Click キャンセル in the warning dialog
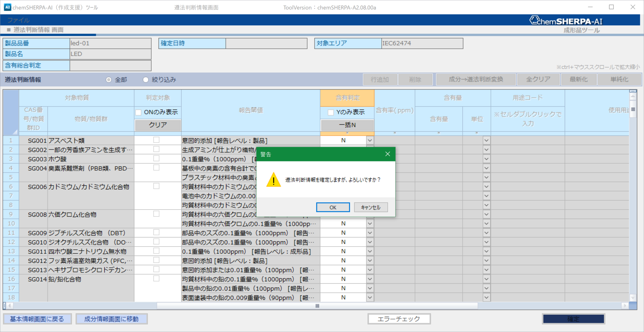This screenshot has width=644, height=332. 370,207
